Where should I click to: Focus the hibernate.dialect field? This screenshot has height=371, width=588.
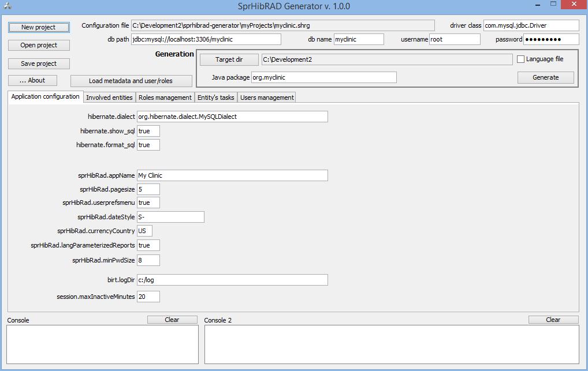tap(232, 117)
